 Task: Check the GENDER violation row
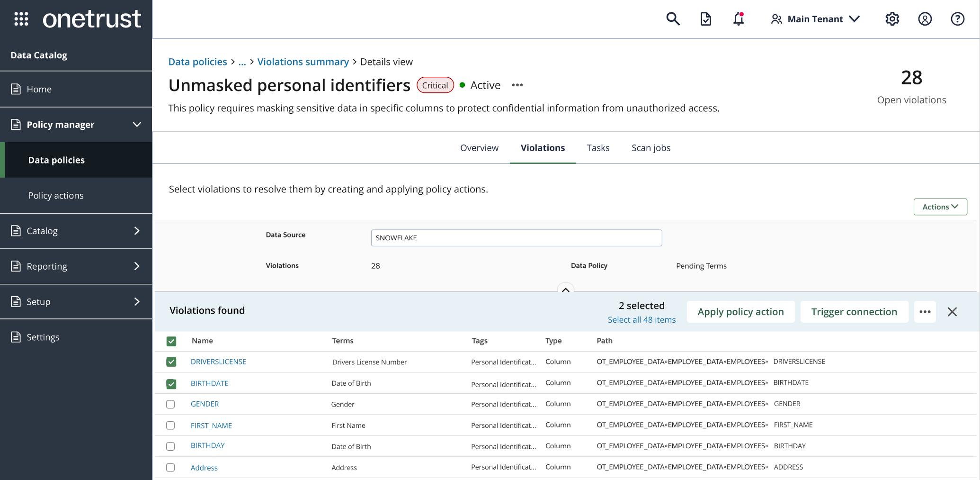pos(171,404)
